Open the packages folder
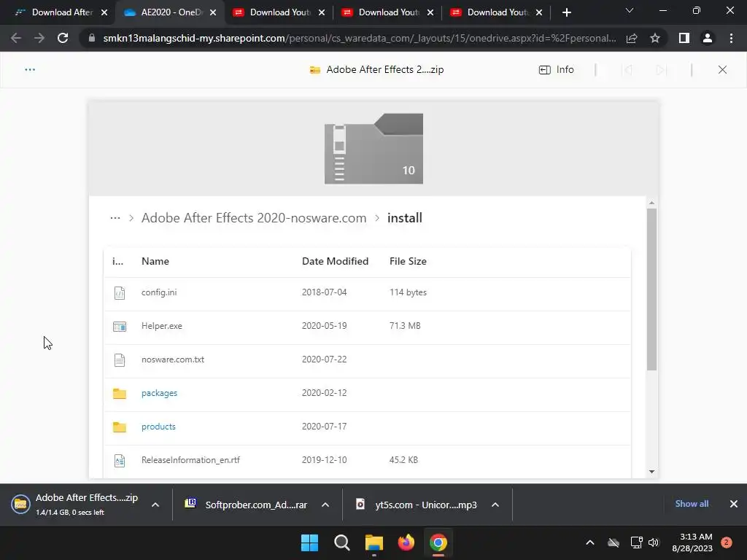The height and width of the screenshot is (560, 747). coord(159,393)
